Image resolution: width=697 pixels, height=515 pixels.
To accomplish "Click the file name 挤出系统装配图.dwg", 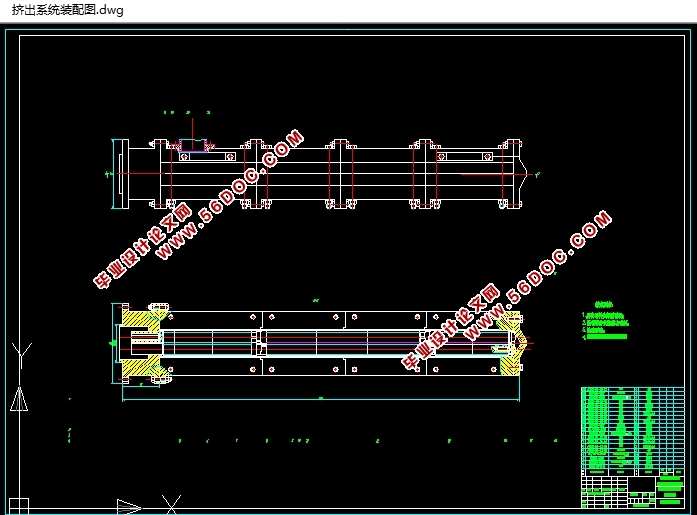I will pos(68,10).
